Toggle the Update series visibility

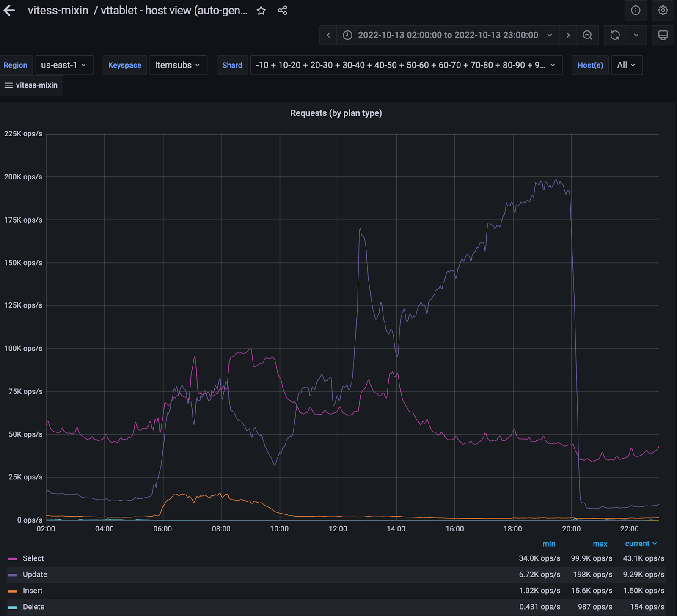point(35,575)
